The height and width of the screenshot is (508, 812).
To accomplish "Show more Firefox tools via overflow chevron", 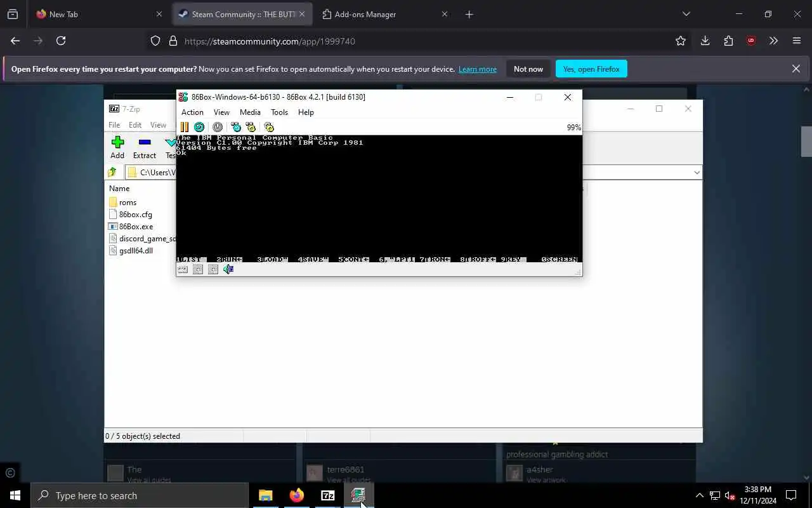I will pyautogui.click(x=773, y=41).
